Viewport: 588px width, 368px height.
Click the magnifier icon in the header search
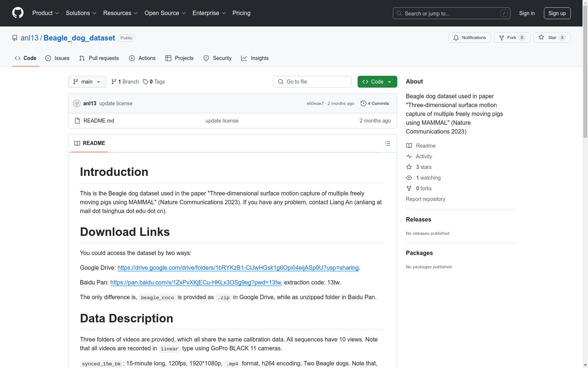tap(399, 13)
